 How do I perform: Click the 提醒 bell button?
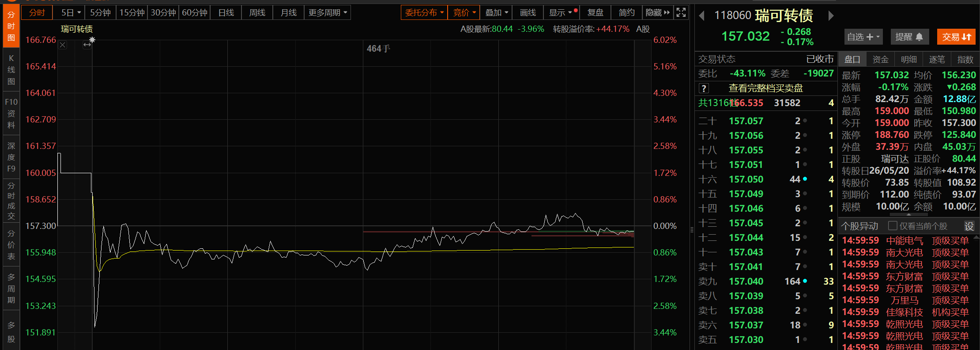910,37
